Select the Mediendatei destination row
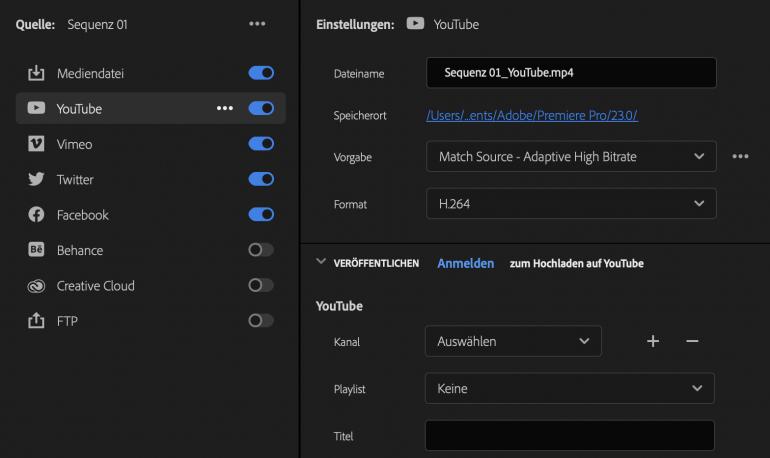The width and height of the screenshot is (770, 458). [x=150, y=73]
